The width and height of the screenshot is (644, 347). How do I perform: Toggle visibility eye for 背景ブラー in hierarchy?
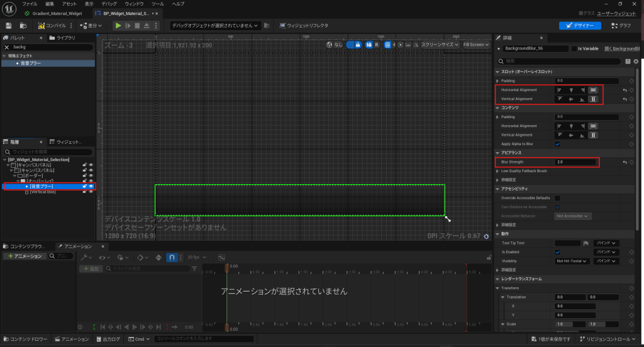[91, 187]
